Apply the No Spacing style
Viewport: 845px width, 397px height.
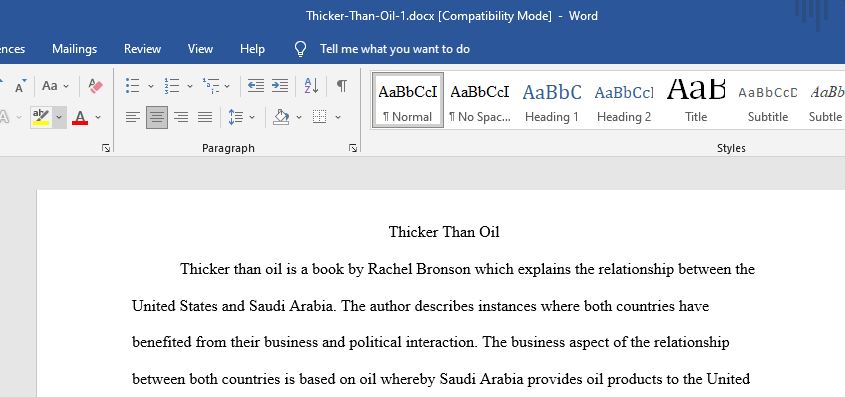point(480,101)
